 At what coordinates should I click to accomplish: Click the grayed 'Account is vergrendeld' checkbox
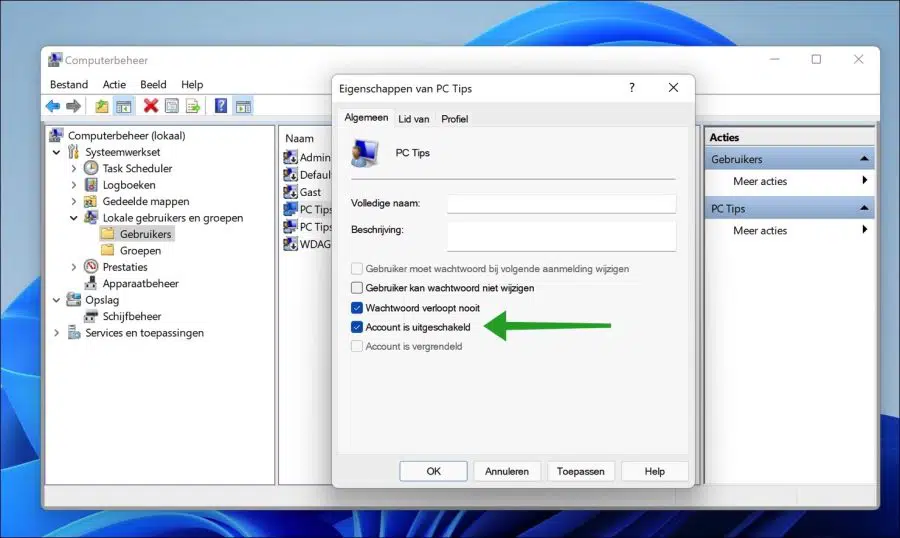[x=357, y=346]
